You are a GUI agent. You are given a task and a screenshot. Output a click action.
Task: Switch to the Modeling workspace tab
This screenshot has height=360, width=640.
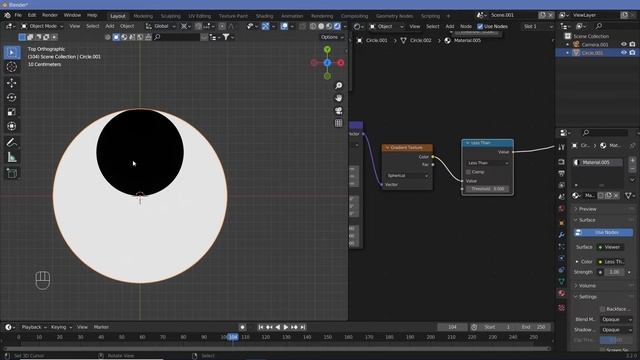(x=143, y=16)
